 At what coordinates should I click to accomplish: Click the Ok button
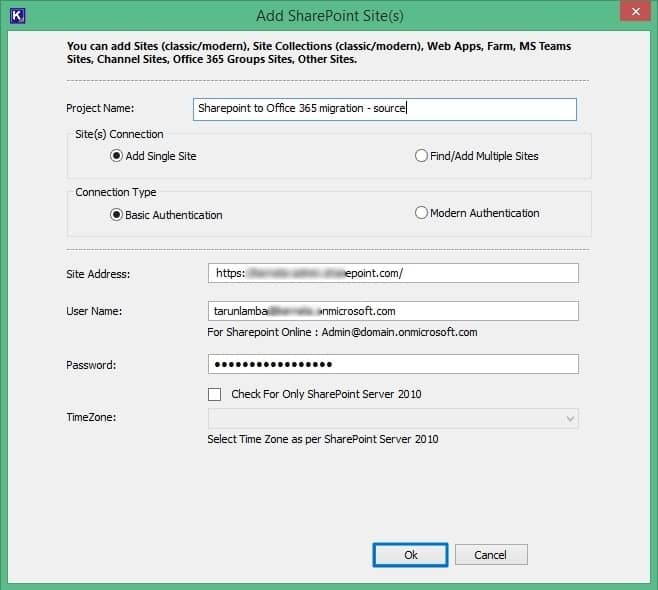pos(410,555)
